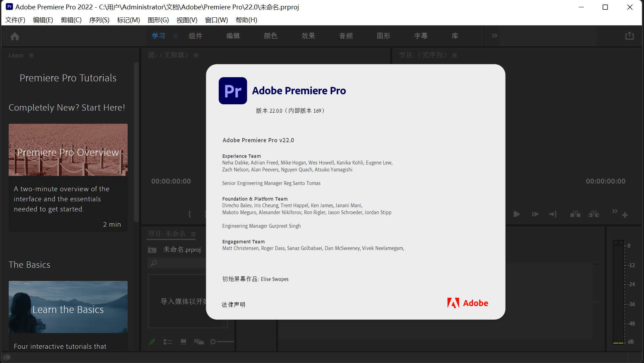Select the Learn panel tab
This screenshot has height=363, width=644.
pos(16,55)
